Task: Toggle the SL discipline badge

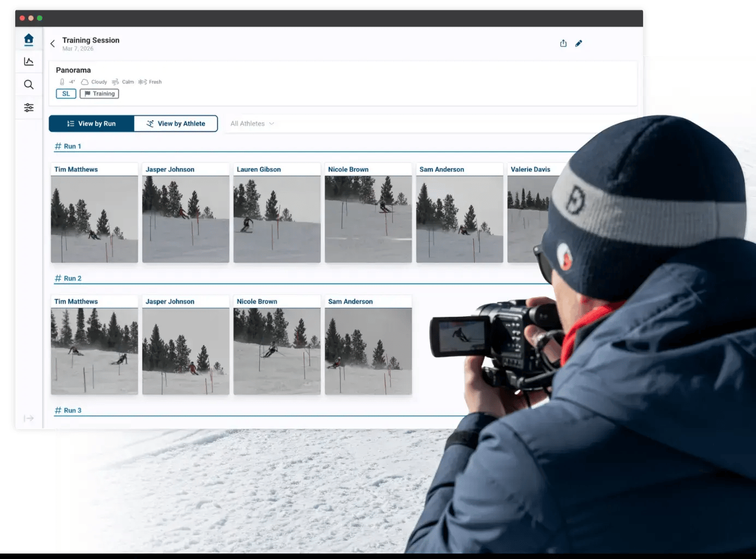Action: tap(66, 93)
